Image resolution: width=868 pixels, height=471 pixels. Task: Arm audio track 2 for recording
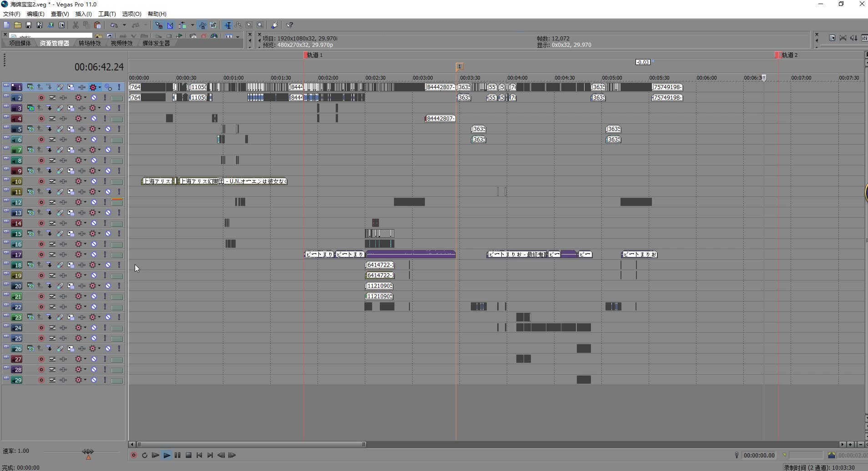click(41, 97)
